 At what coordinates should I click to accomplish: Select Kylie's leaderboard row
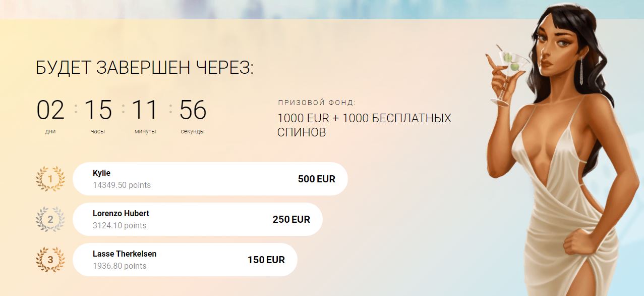[x=210, y=179]
